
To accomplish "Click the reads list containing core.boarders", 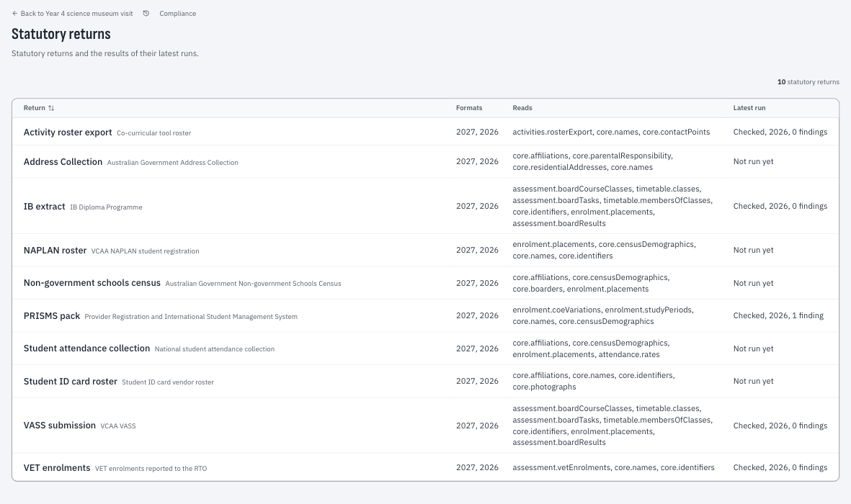I will (591, 283).
